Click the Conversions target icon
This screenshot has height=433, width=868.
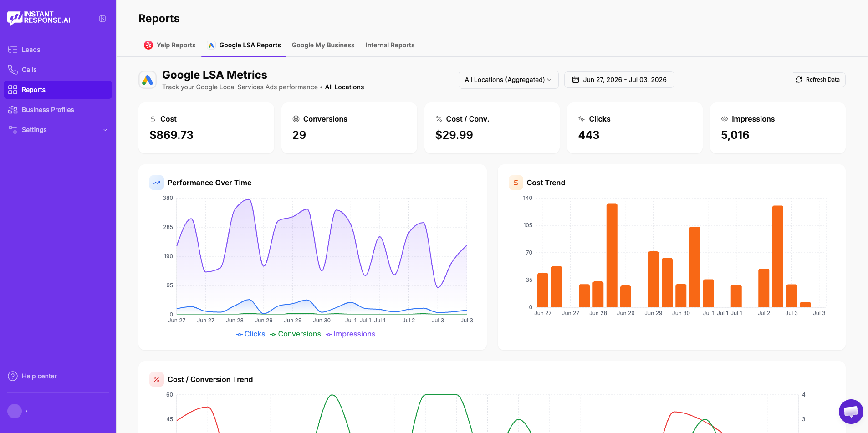pyautogui.click(x=296, y=119)
